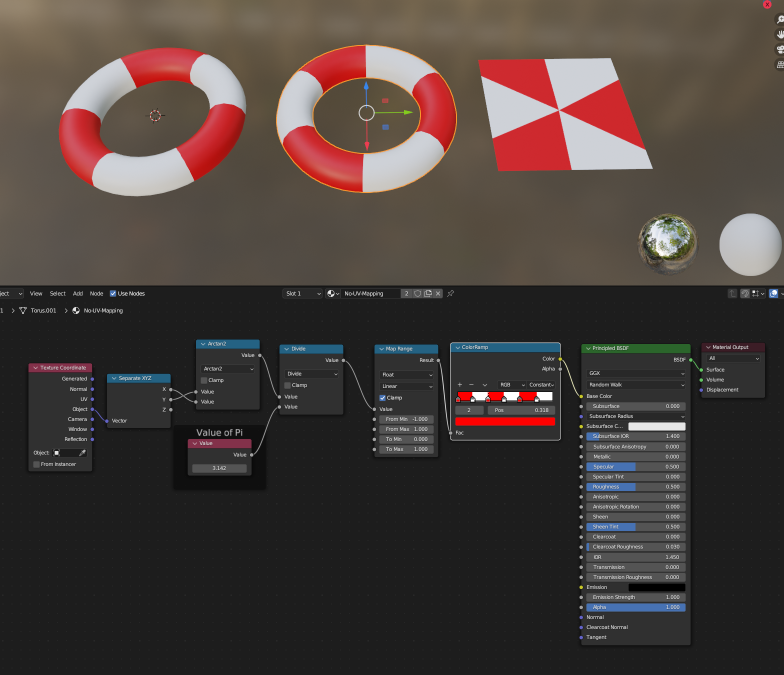The width and height of the screenshot is (784, 675).
Task: Click the From Min -1.000 field
Action: (406, 419)
